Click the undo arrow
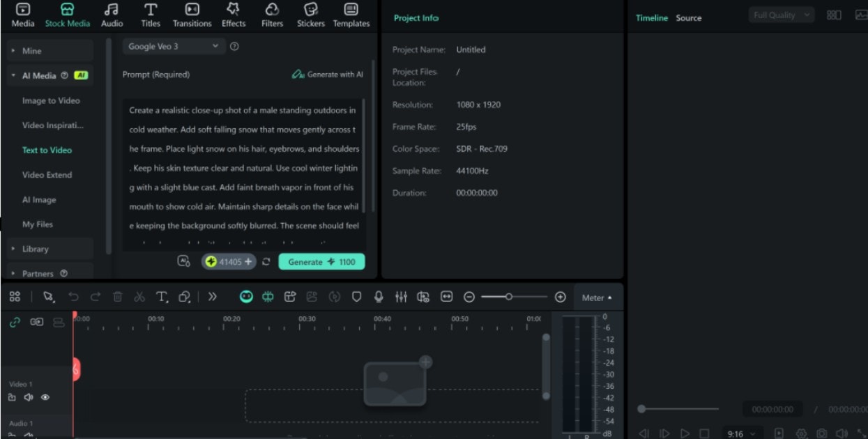Image resolution: width=868 pixels, height=439 pixels. coord(73,297)
